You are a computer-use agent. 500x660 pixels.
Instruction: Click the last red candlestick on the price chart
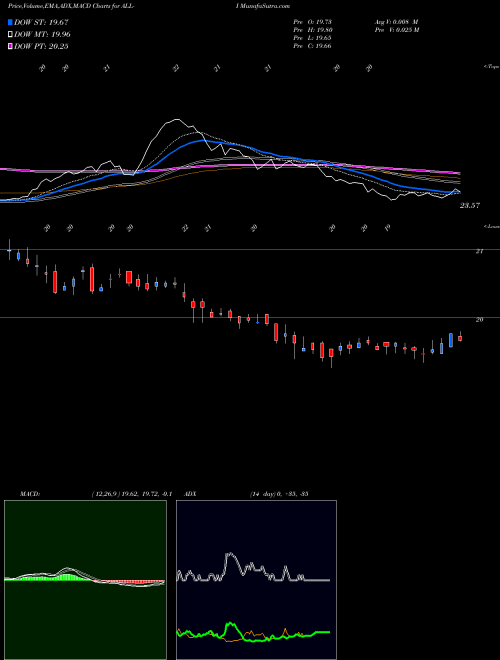[460, 338]
